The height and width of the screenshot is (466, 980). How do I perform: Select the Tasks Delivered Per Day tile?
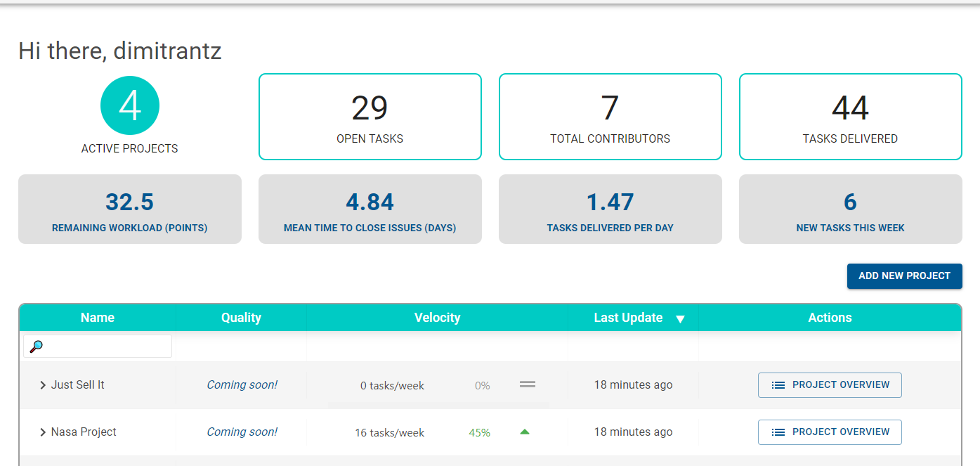pyautogui.click(x=610, y=209)
